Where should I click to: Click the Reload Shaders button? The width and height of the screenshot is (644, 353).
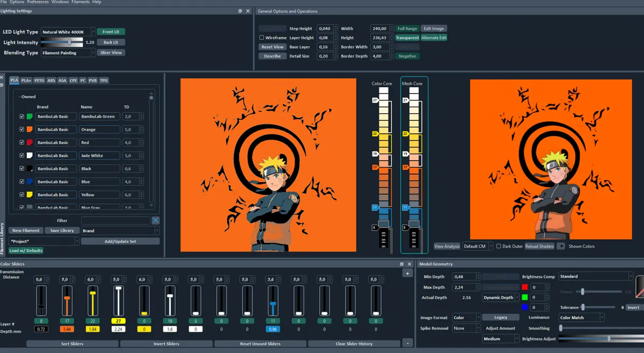coord(539,246)
